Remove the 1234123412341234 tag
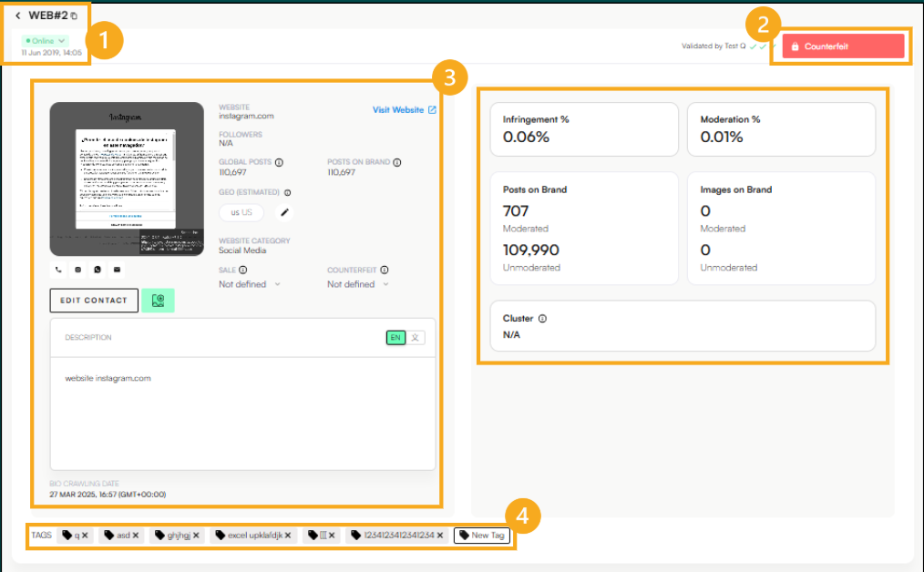 click(x=439, y=536)
